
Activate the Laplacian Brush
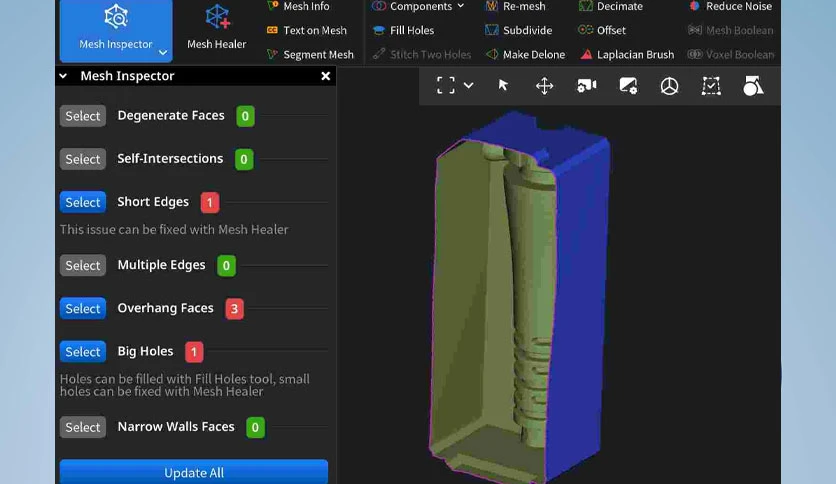[x=627, y=54]
